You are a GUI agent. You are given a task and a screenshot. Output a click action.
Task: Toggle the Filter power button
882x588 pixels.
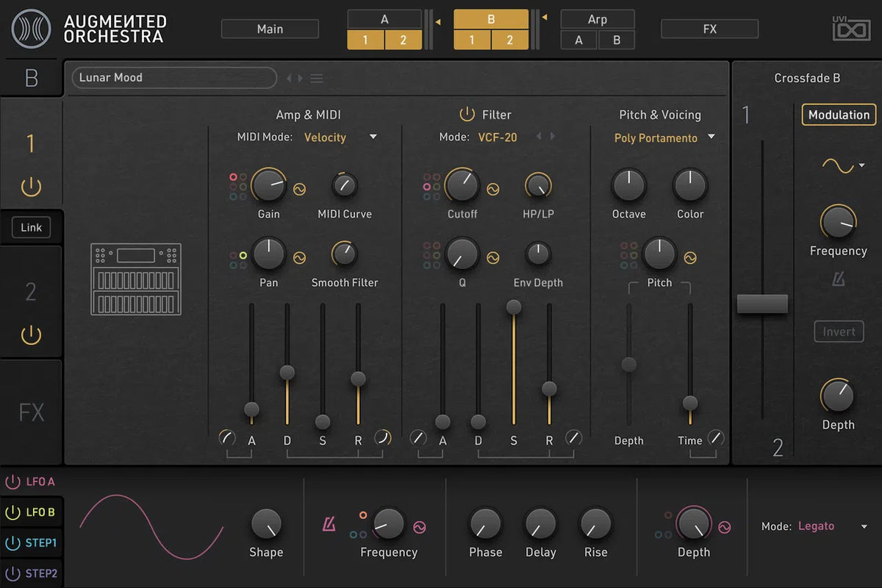point(467,115)
